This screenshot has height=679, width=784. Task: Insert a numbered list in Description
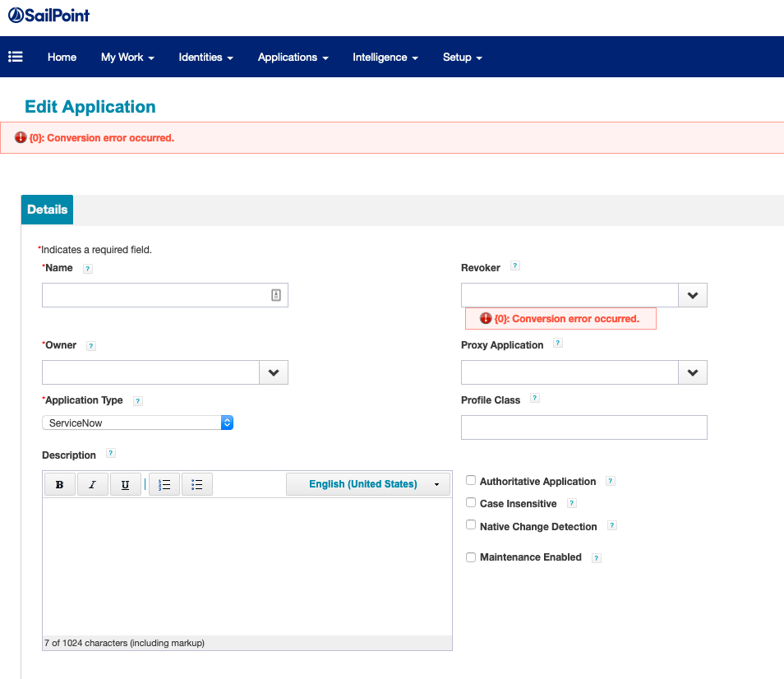[x=164, y=484]
